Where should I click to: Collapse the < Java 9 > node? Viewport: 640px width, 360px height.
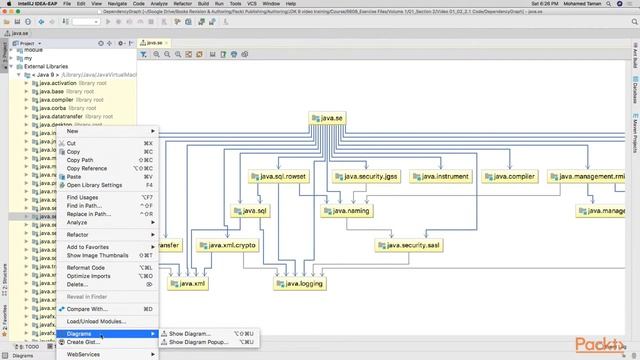pos(19,75)
